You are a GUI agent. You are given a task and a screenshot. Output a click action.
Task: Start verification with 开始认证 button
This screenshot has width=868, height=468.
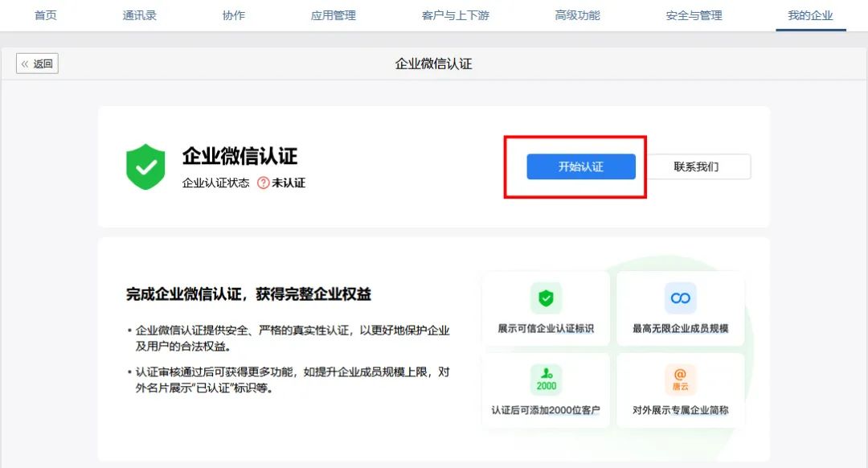(581, 166)
